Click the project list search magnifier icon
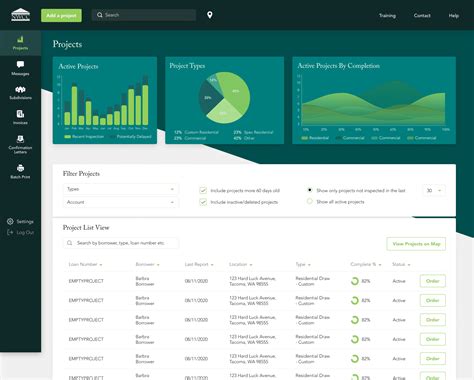The image size is (474, 380). point(69,243)
